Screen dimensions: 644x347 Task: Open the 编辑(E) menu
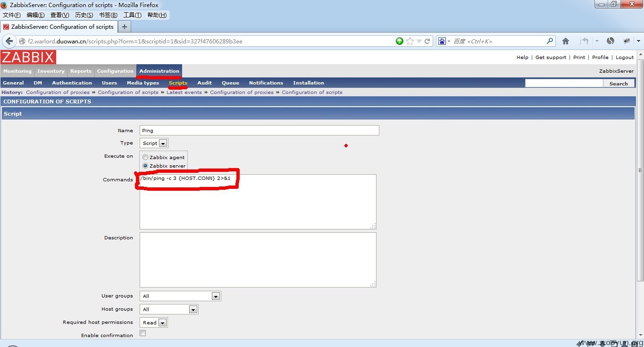pyautogui.click(x=35, y=15)
